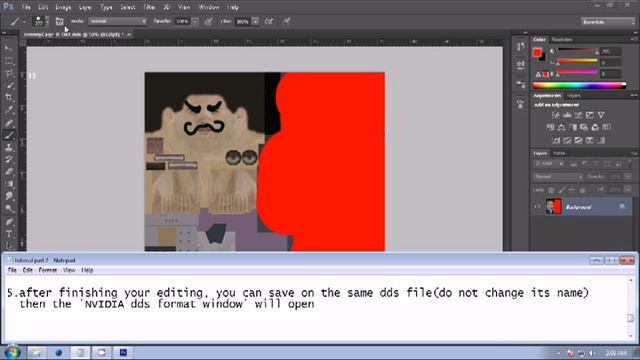Open the brush Opacity slider arrow
This screenshot has width=640, height=360.
coord(195,21)
